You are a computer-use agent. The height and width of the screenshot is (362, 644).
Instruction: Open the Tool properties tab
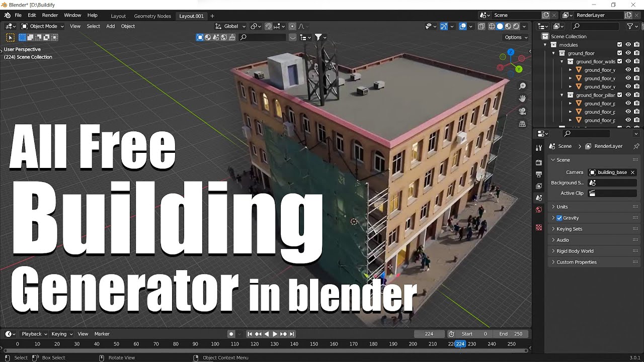539,147
